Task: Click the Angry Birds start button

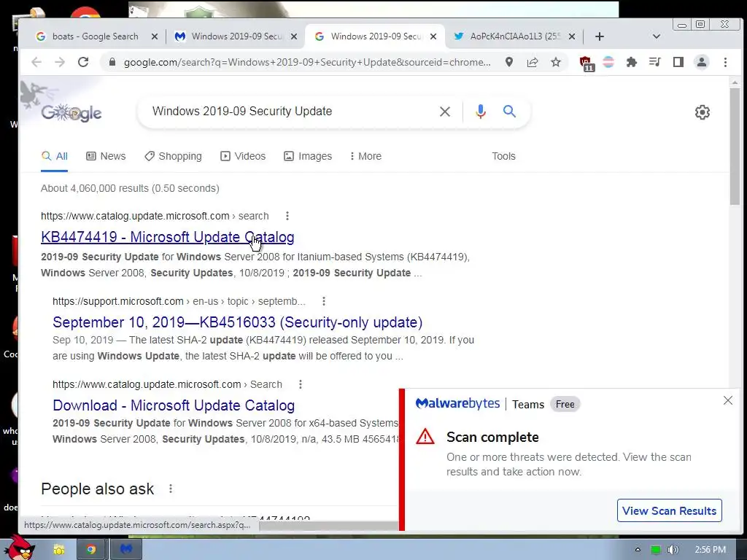Action: pos(19,547)
